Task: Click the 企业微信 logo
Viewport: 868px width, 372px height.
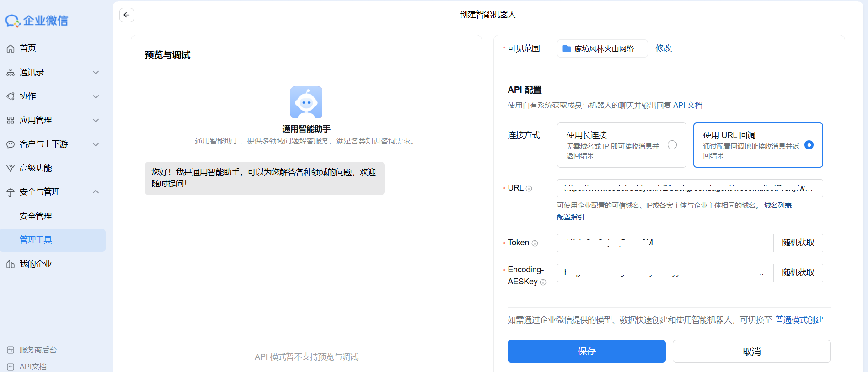Action: pyautogui.click(x=37, y=21)
